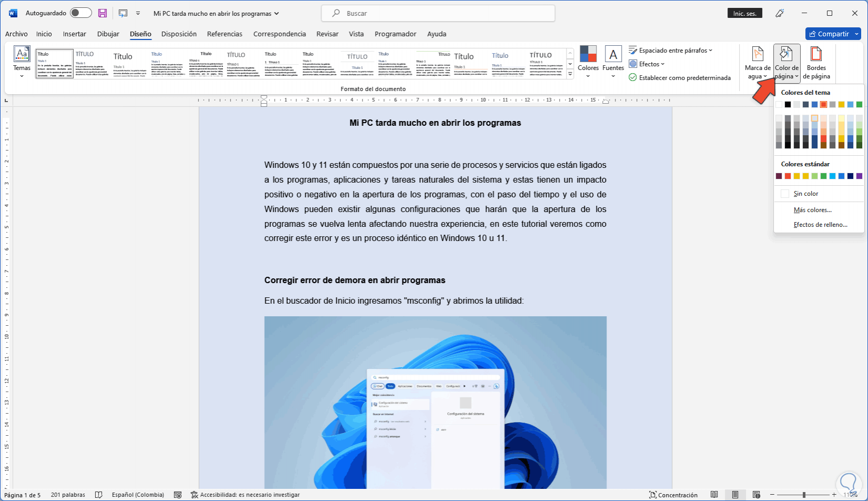Click the zoom out minus button
This screenshot has width=868, height=501.
772,495
